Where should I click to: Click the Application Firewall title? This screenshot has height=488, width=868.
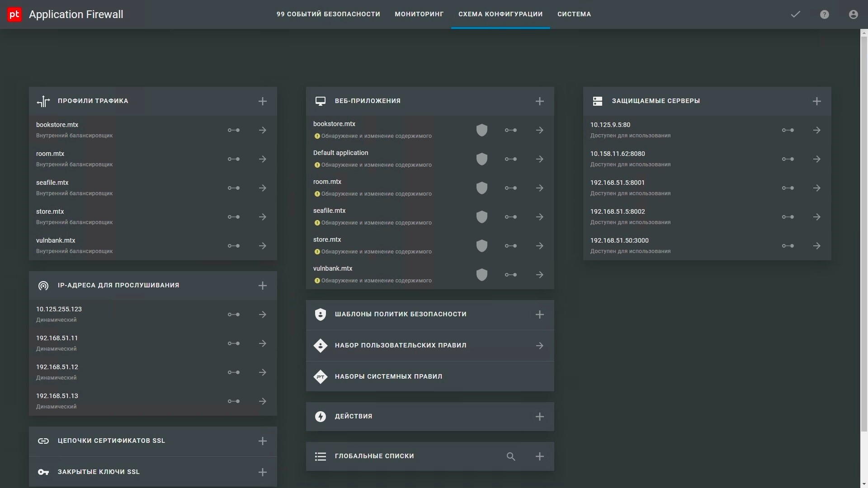[x=76, y=14]
